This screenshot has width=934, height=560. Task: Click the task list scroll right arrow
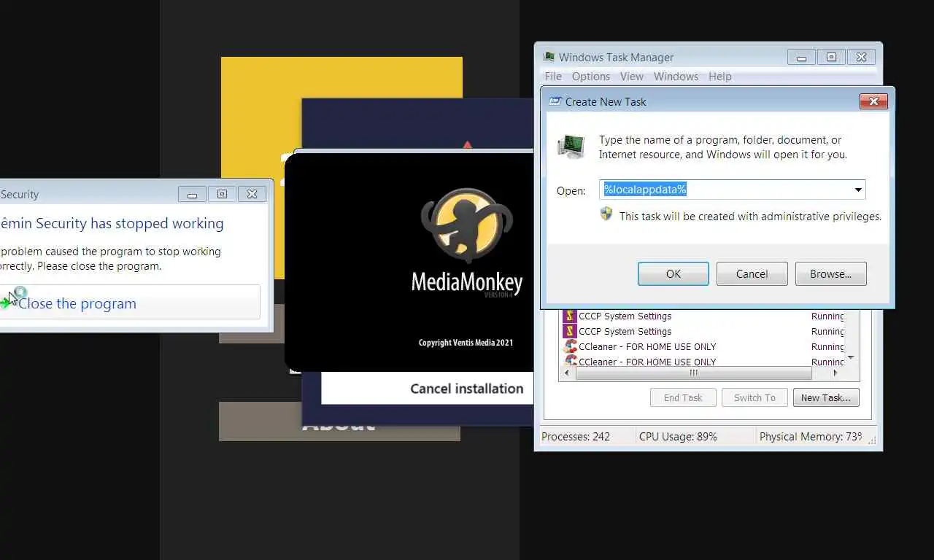click(x=836, y=373)
